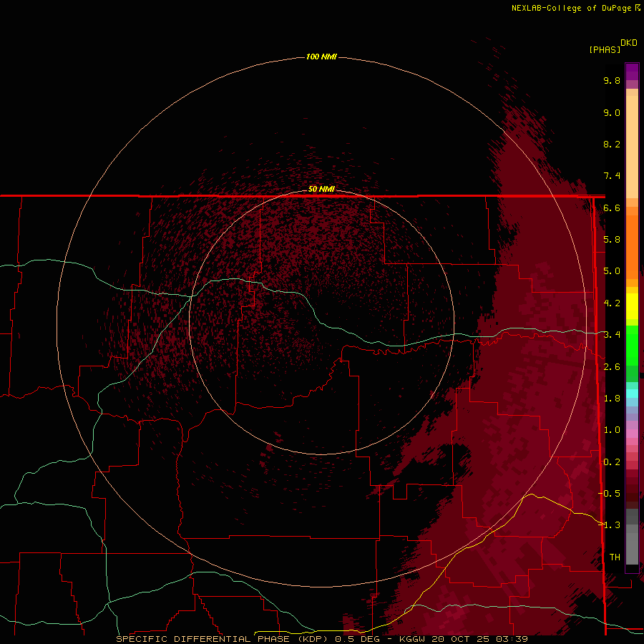Click the -0.5 scale value

[x=610, y=494]
